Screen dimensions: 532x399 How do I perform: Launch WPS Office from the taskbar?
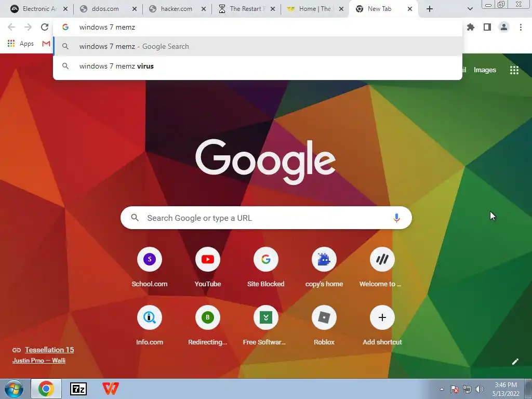pyautogui.click(x=111, y=389)
